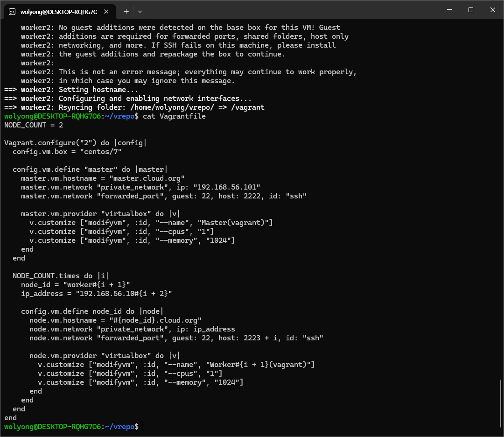The height and width of the screenshot is (437, 504).
Task: Click the "master.cloud.org" hostname string
Action: (147, 178)
